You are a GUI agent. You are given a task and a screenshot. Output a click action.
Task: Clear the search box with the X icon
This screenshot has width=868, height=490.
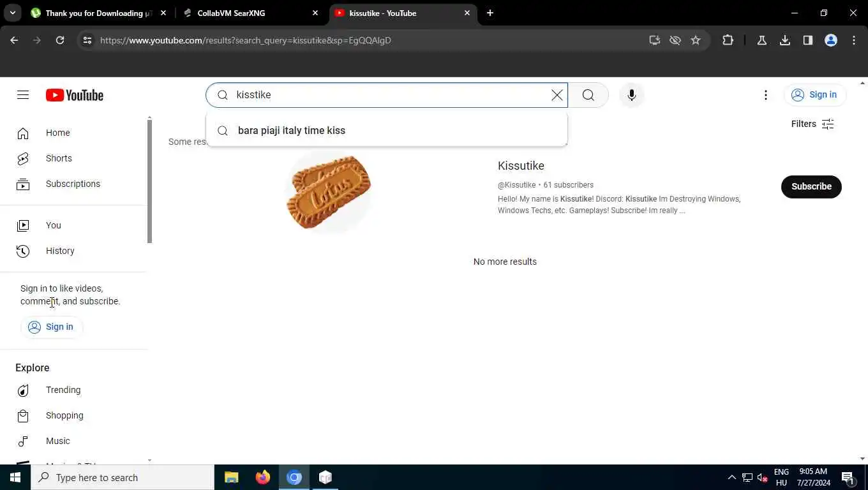[x=557, y=95]
